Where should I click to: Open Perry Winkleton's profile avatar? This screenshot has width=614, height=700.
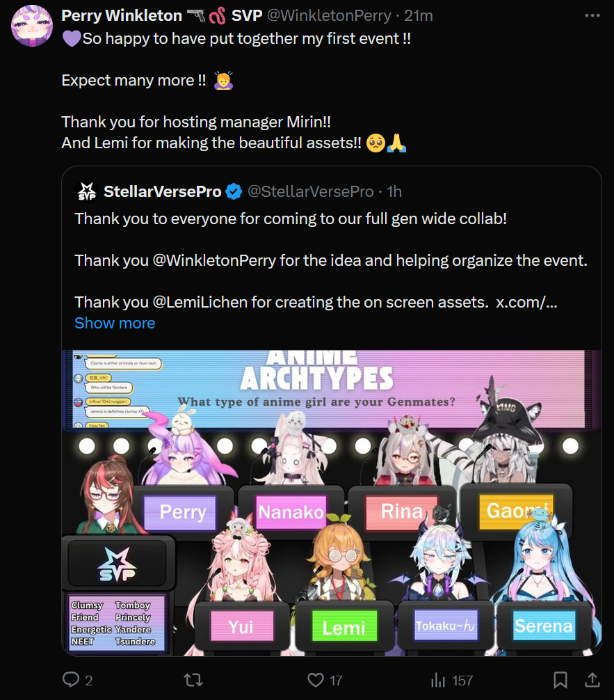click(x=32, y=26)
